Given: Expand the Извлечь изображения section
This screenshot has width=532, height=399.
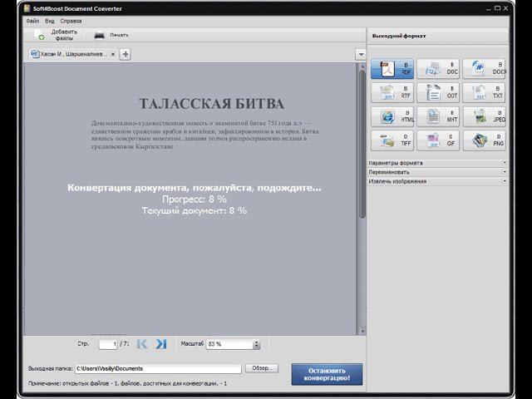Looking at the screenshot, I should 438,181.
